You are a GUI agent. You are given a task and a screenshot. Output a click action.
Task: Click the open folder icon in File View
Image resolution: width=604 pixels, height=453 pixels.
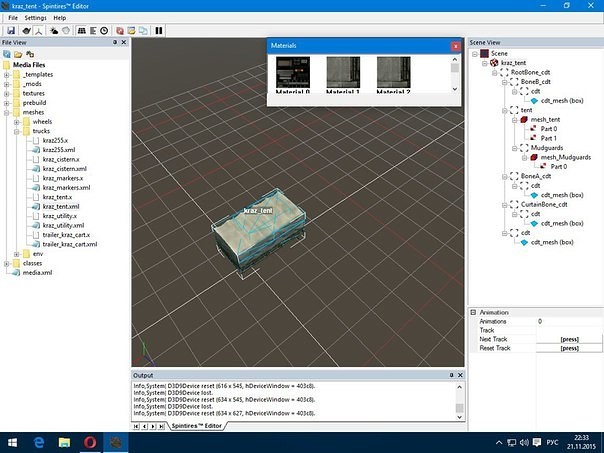tap(18, 54)
